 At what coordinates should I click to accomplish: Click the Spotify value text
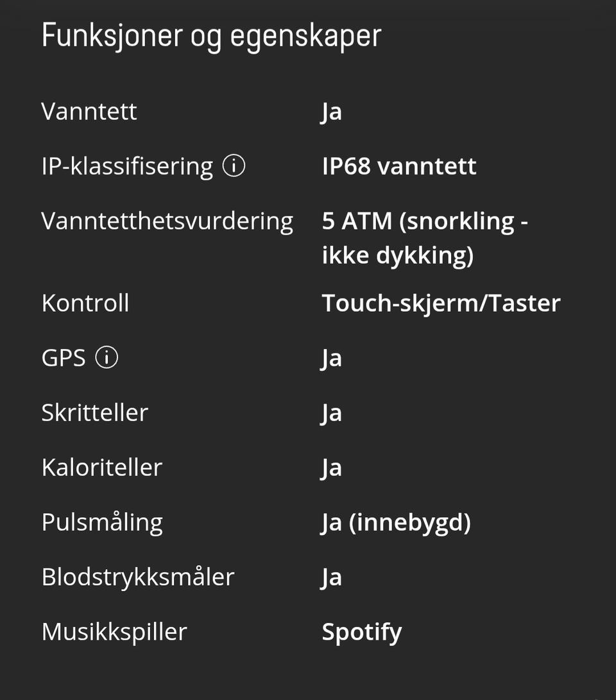coord(361,632)
